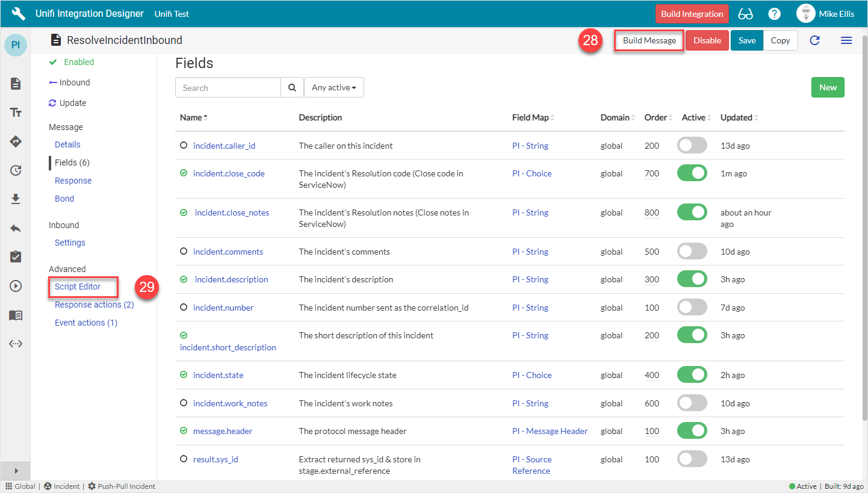The height and width of the screenshot is (493, 868).
Task: Click the Build Message button
Action: coord(649,40)
